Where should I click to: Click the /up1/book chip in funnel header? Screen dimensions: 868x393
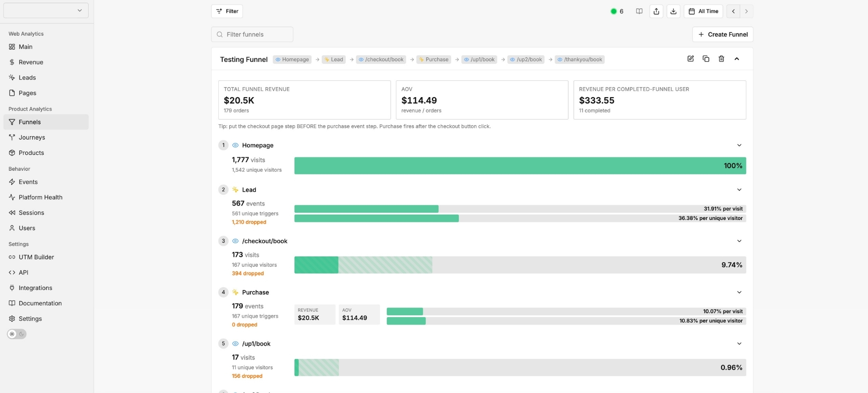coord(479,60)
